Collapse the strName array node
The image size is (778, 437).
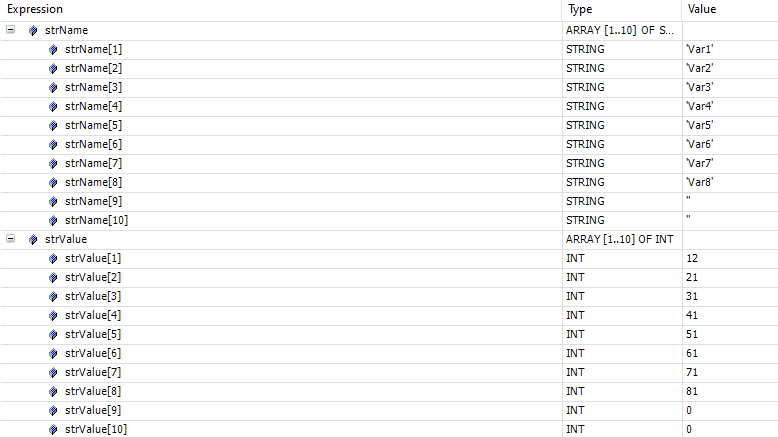[x=10, y=30]
